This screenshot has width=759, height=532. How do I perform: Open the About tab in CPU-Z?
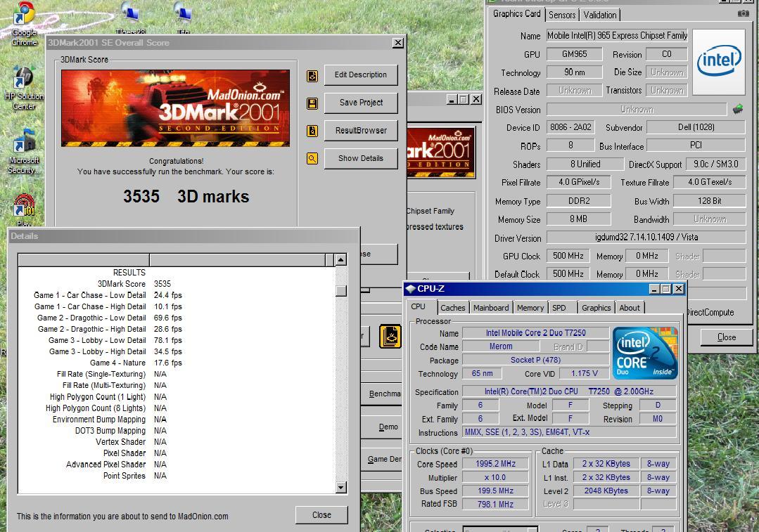(x=630, y=308)
